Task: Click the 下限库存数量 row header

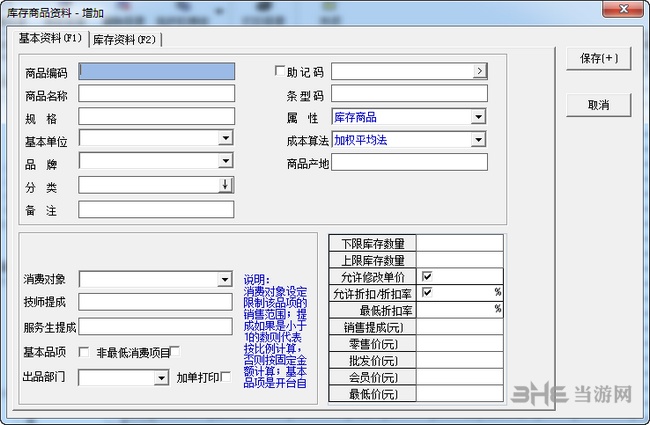Action: point(373,243)
